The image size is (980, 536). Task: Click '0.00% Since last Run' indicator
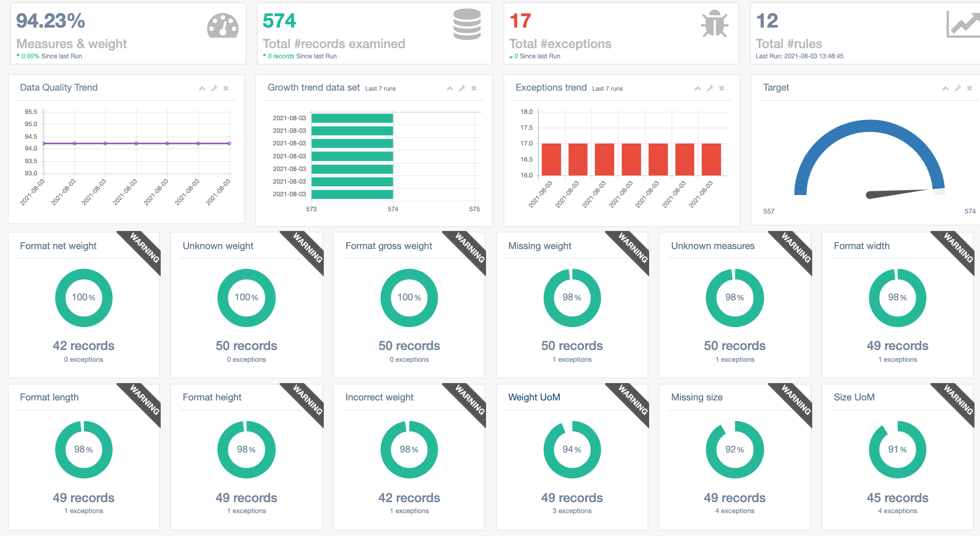49,56
